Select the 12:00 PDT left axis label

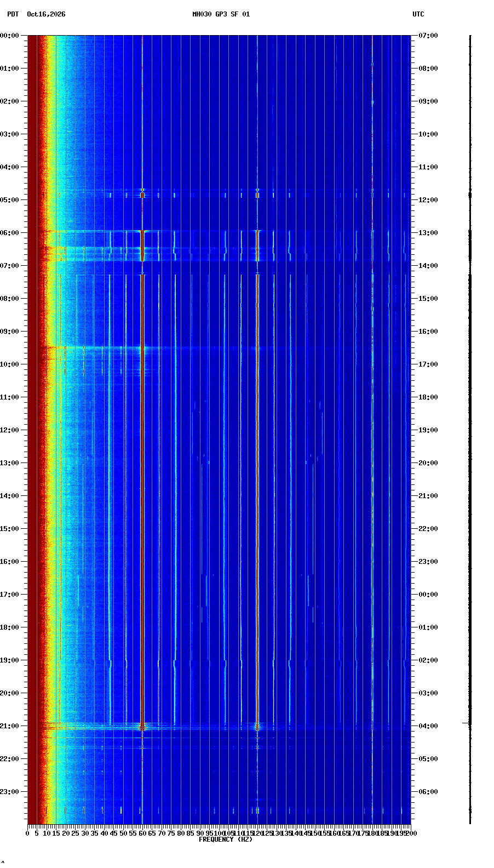tap(9, 430)
